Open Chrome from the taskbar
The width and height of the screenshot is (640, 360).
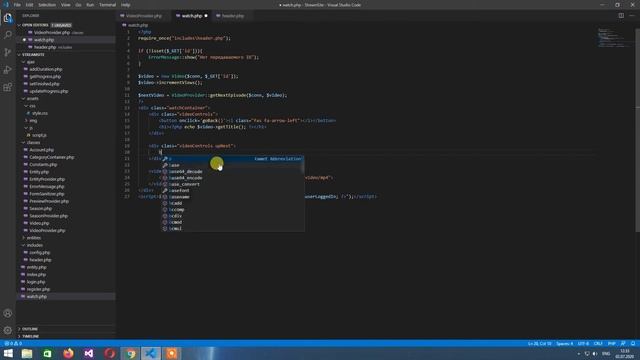(131, 353)
